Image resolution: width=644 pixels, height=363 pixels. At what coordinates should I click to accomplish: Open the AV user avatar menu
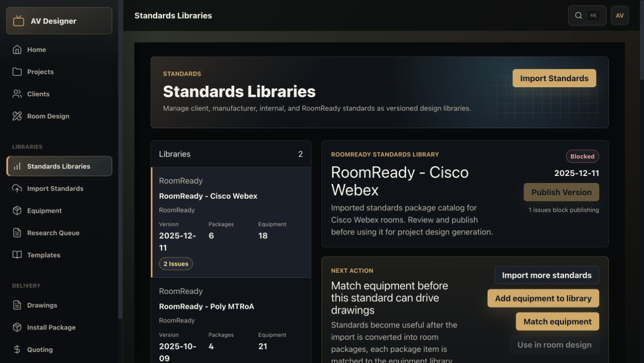[x=620, y=16]
